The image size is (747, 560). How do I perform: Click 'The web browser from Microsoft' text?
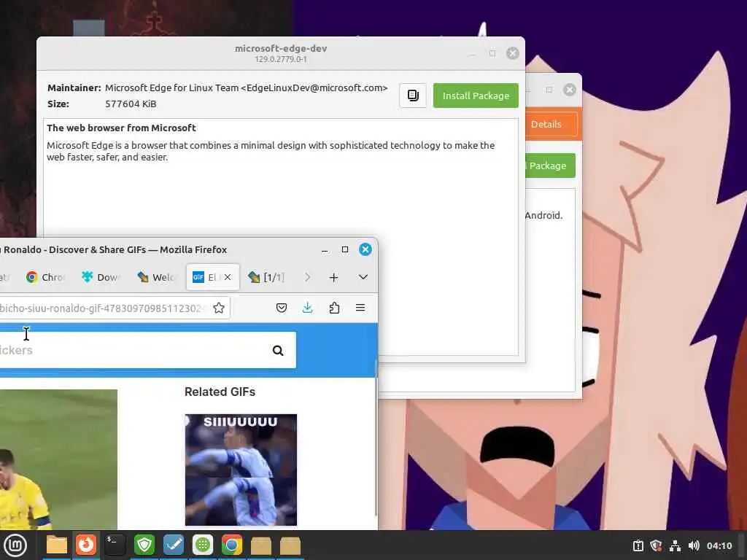(121, 128)
